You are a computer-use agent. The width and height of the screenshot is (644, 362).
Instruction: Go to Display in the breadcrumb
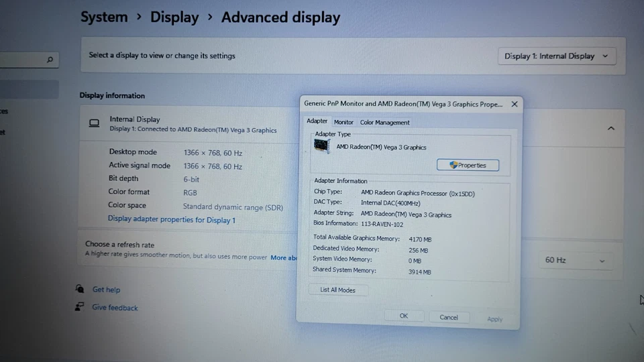(x=174, y=17)
